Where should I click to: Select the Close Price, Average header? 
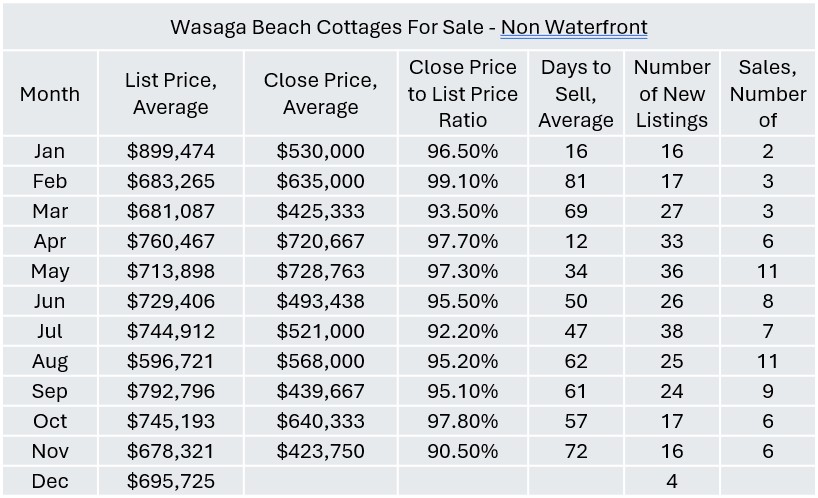pyautogui.click(x=320, y=94)
